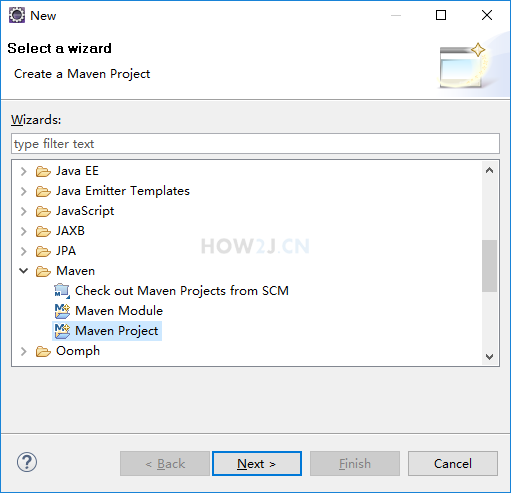This screenshot has height=493, width=511.
Task: Open the help question mark icon
Action: point(27,462)
